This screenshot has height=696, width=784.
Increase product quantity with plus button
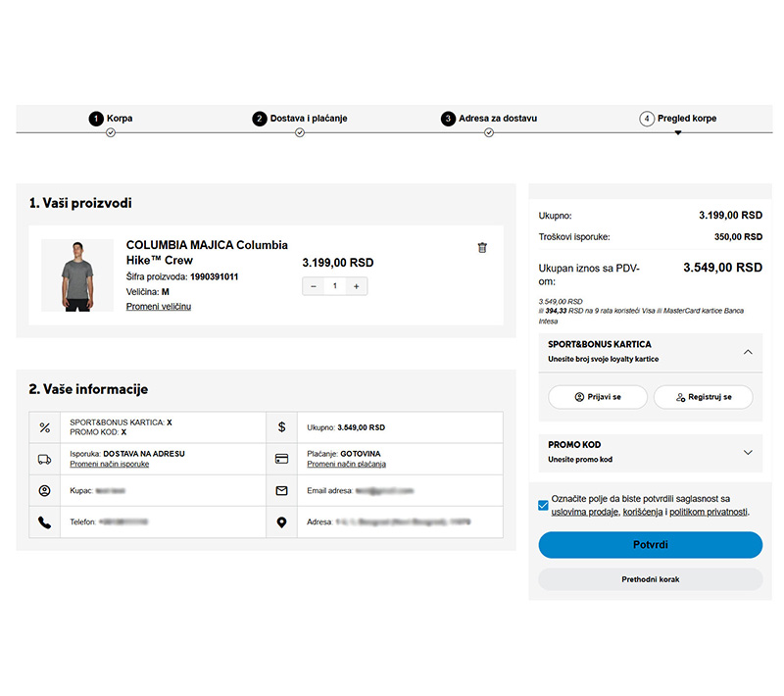click(x=356, y=286)
